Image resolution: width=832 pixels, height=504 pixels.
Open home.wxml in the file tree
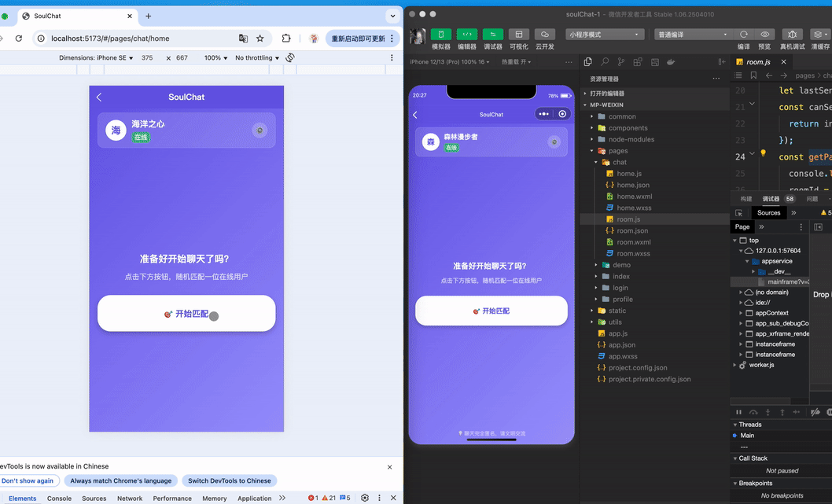click(634, 197)
